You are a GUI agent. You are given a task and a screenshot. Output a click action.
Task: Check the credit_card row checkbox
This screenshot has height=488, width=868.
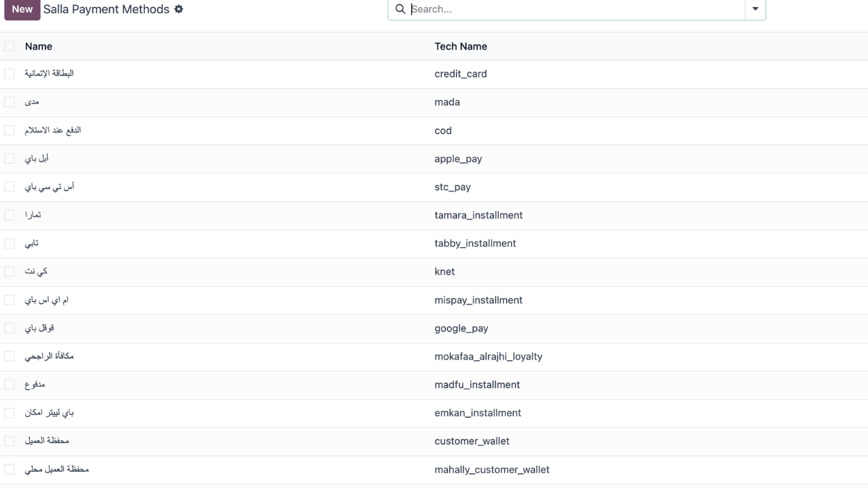tap(10, 74)
